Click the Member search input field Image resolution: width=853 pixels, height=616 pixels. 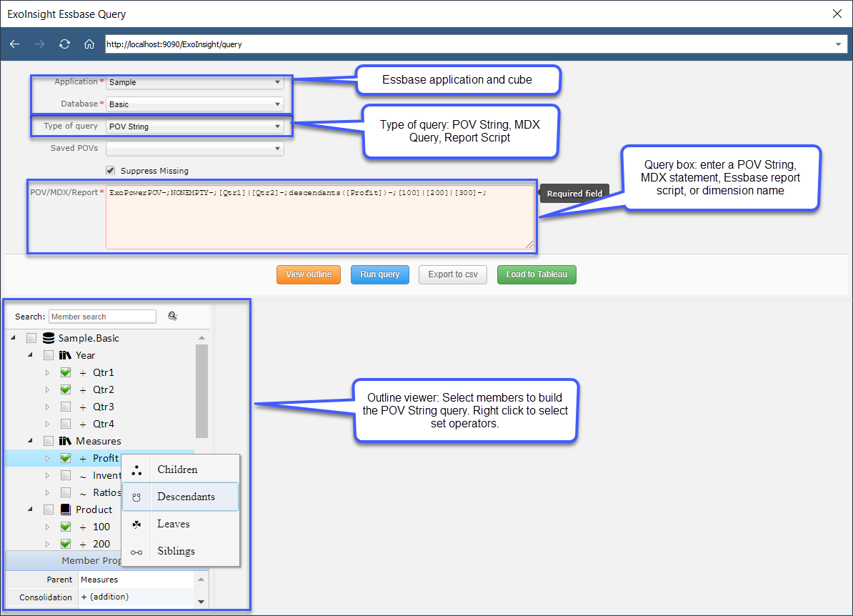(x=103, y=317)
